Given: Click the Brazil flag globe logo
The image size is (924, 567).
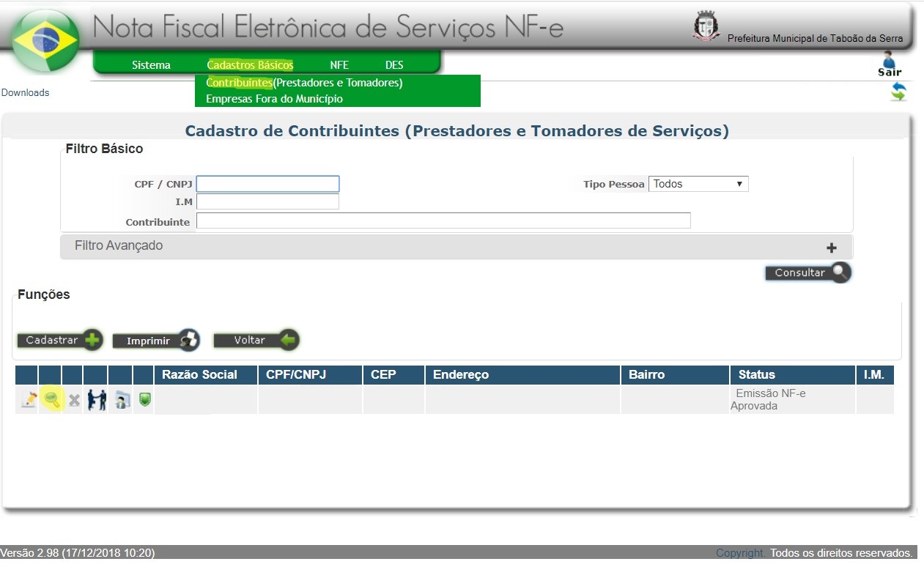Looking at the screenshot, I should pos(46,41).
